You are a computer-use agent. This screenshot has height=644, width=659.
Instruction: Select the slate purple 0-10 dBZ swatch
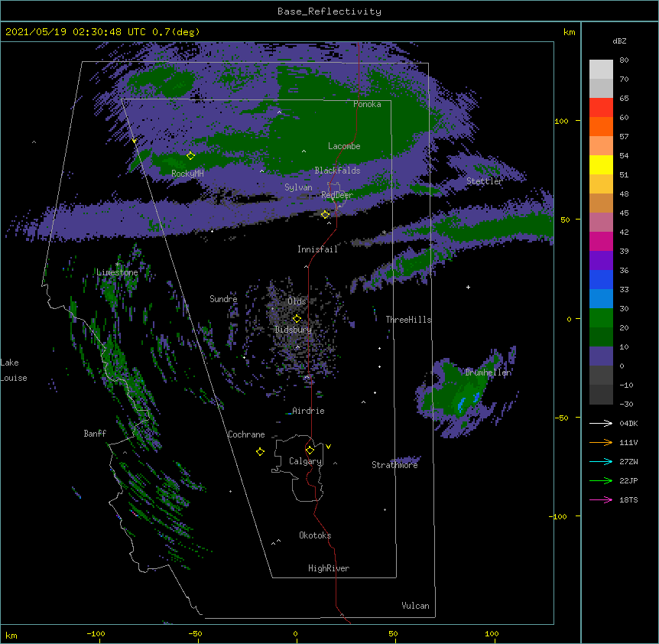point(601,356)
